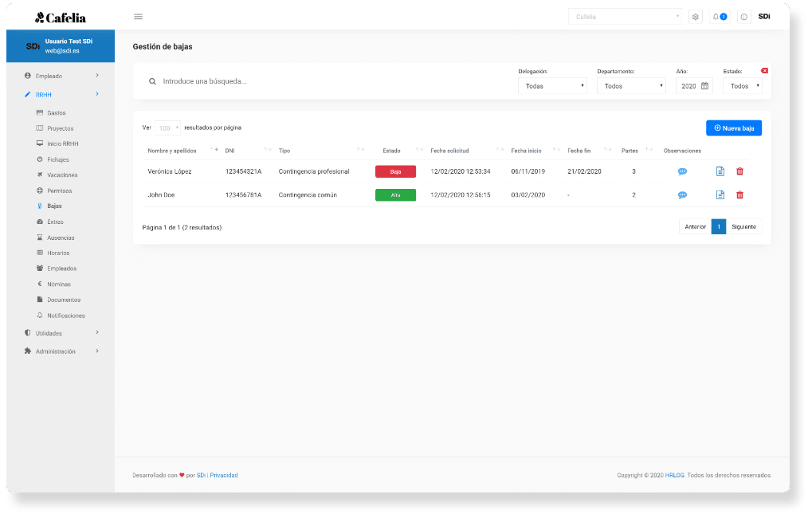This screenshot has width=812, height=518.
Task: Open document icon for John Doe
Action: 720,195
